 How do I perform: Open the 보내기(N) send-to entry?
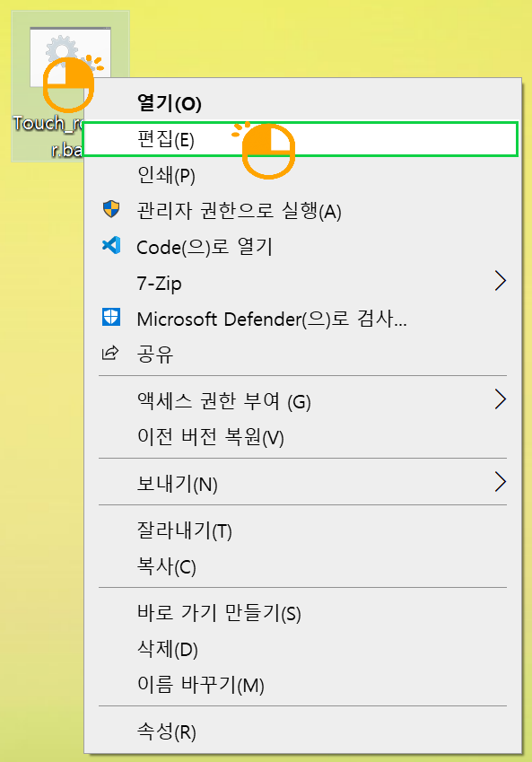[x=178, y=484]
